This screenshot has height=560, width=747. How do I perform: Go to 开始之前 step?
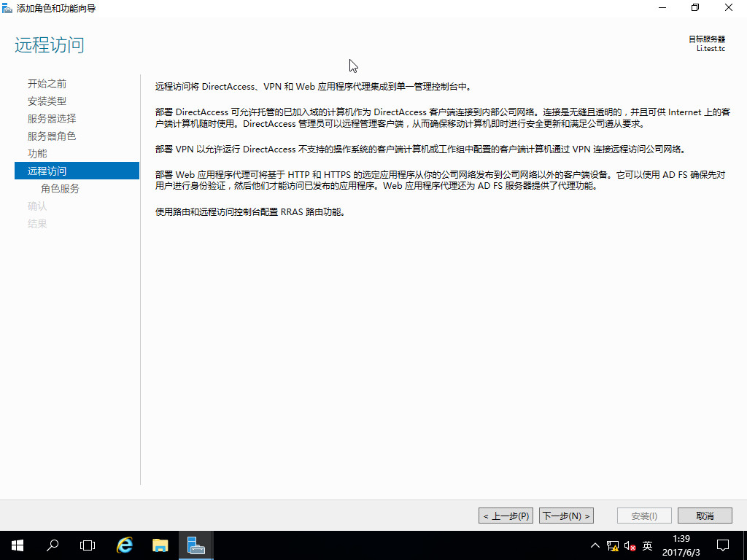47,84
